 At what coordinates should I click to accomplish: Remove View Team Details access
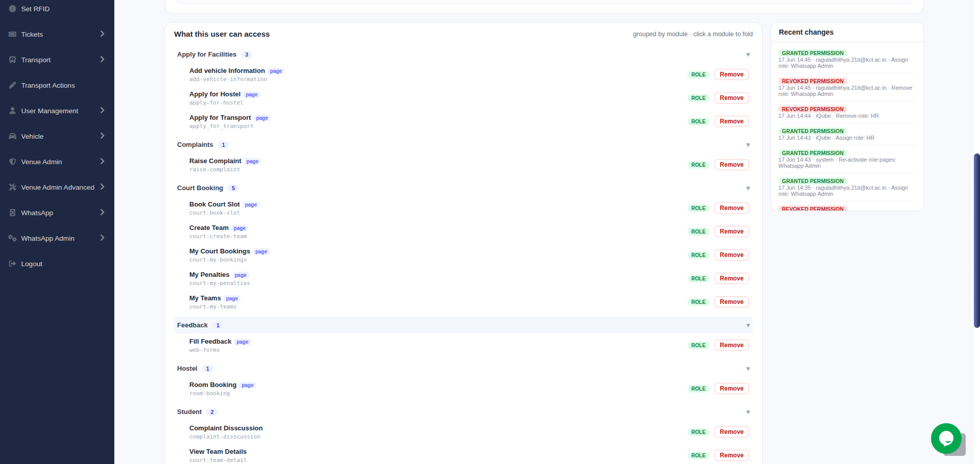(x=731, y=455)
